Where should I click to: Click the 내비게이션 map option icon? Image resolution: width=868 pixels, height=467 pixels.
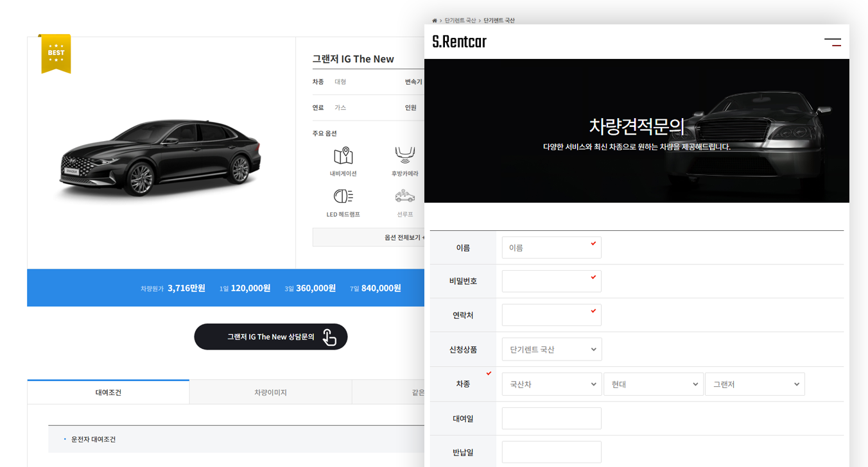click(x=343, y=156)
